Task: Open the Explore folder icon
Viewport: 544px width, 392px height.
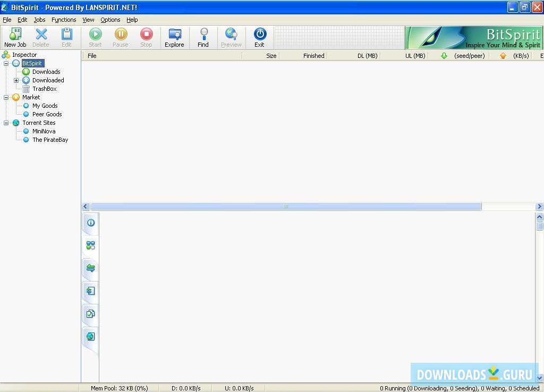Action: pyautogui.click(x=174, y=38)
